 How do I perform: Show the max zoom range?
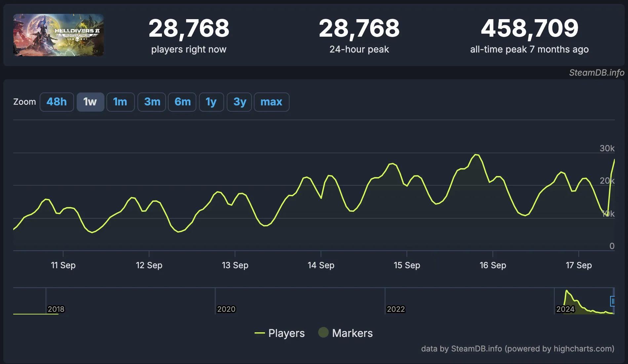(271, 102)
